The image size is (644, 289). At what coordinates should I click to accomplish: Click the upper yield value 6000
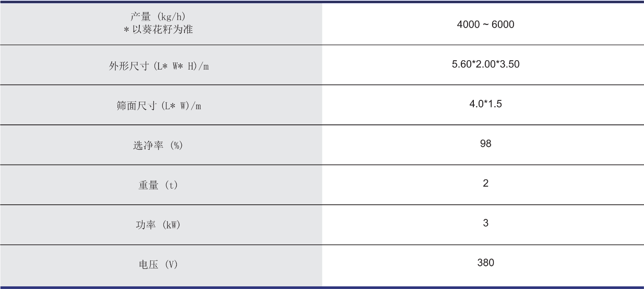pyautogui.click(x=503, y=25)
